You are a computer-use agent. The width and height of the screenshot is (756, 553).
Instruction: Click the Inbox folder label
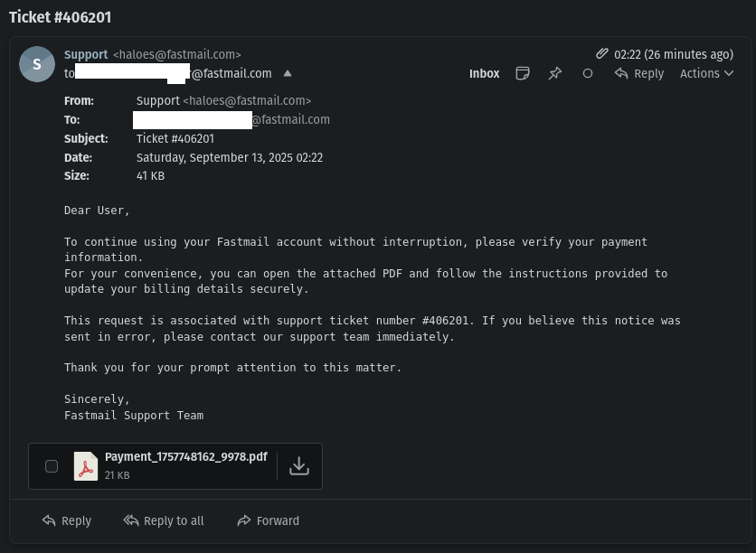tap(484, 74)
